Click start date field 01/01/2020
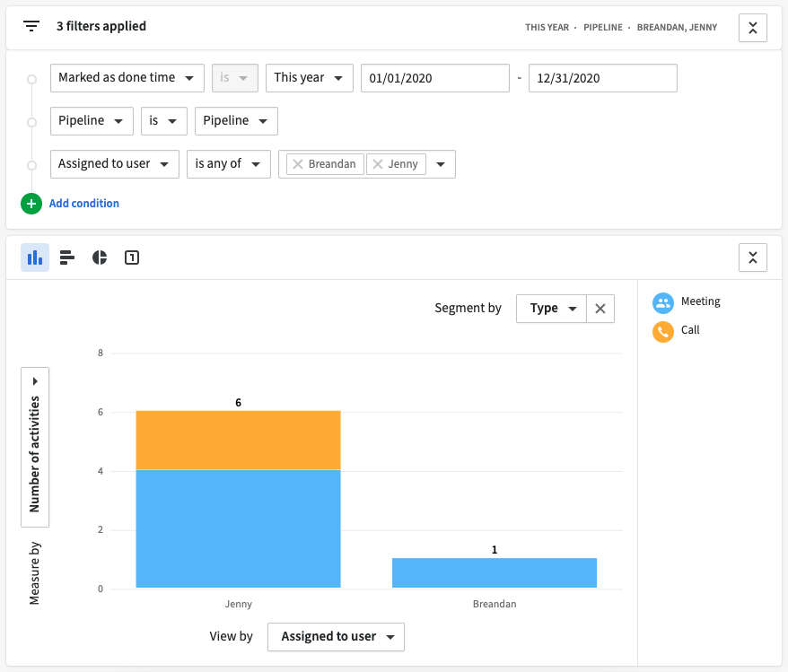The height and width of the screenshot is (672, 788). pyautogui.click(x=434, y=78)
